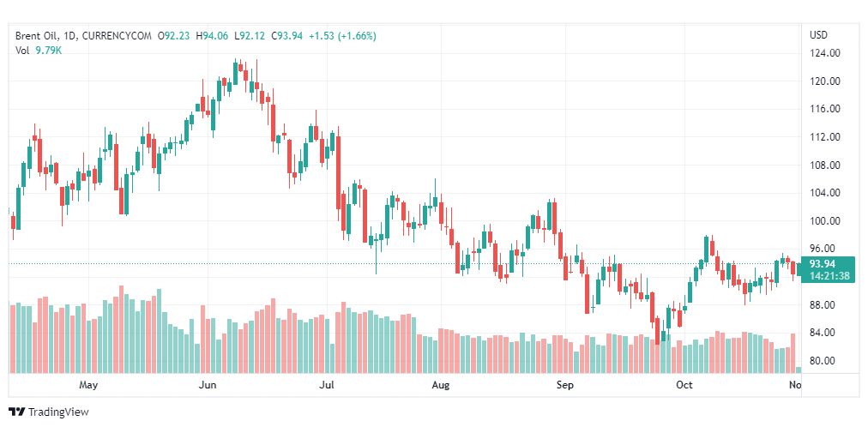Open the USD currency selector
The width and height of the screenshot is (868, 427).
(818, 35)
